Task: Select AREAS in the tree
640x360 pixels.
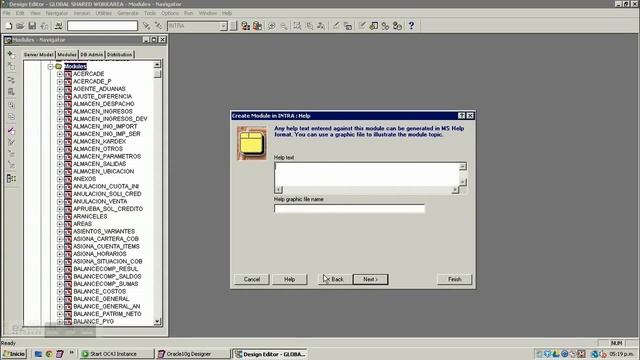Action: (x=82, y=224)
